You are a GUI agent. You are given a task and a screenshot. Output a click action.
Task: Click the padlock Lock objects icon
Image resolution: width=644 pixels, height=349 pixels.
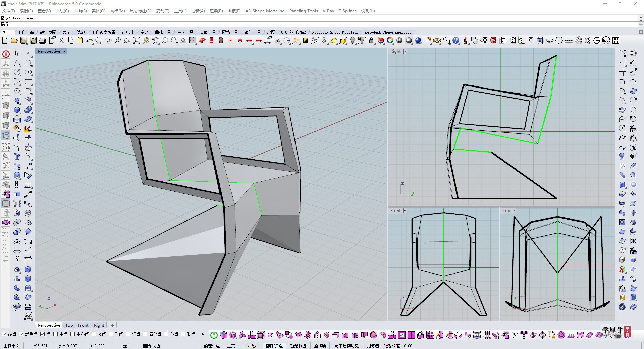pyautogui.click(x=371, y=41)
